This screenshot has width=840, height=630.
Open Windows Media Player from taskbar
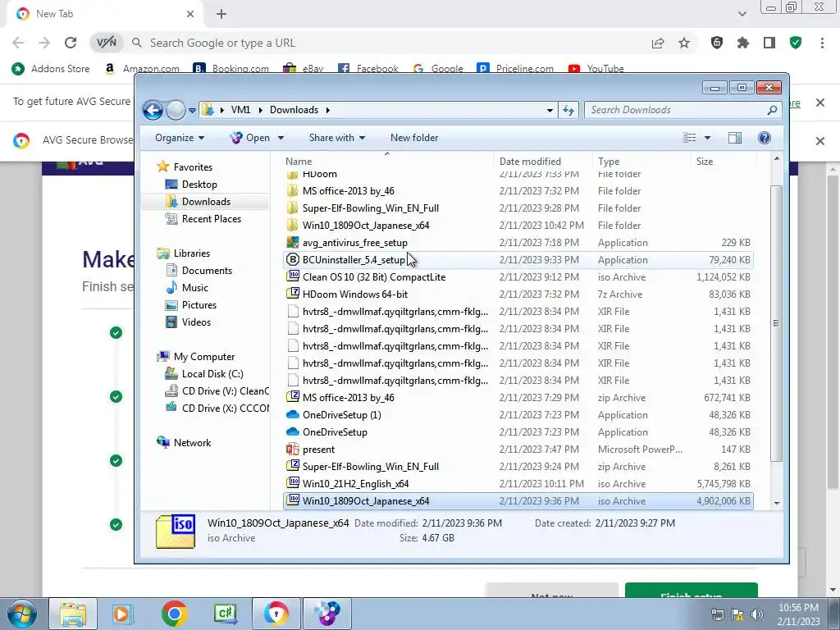[x=123, y=614]
